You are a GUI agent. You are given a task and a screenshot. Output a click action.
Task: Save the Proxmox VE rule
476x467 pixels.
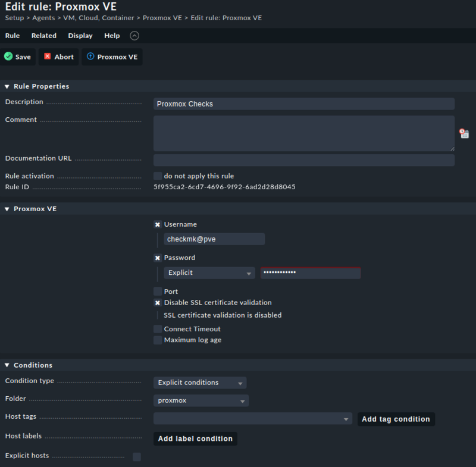click(18, 57)
